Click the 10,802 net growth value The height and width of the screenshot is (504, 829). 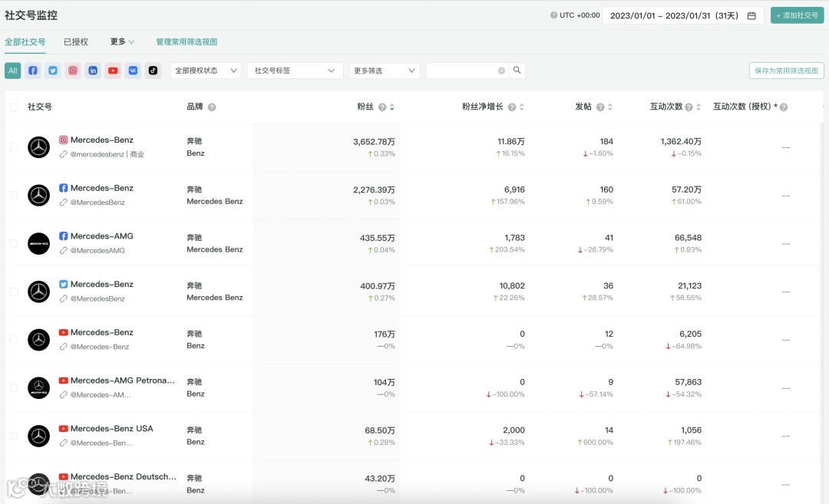[x=512, y=286]
